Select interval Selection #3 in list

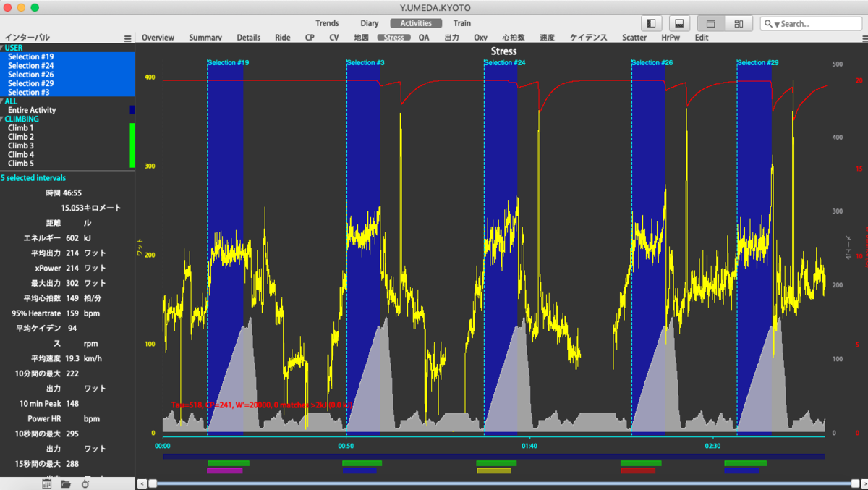(67, 92)
